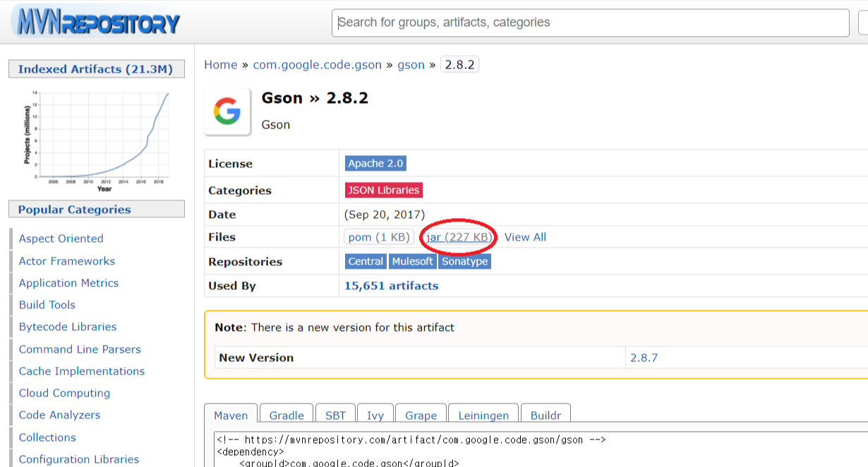Viewport: 868px width, 467px height.
Task: Switch to the Maven tab
Action: (231, 415)
